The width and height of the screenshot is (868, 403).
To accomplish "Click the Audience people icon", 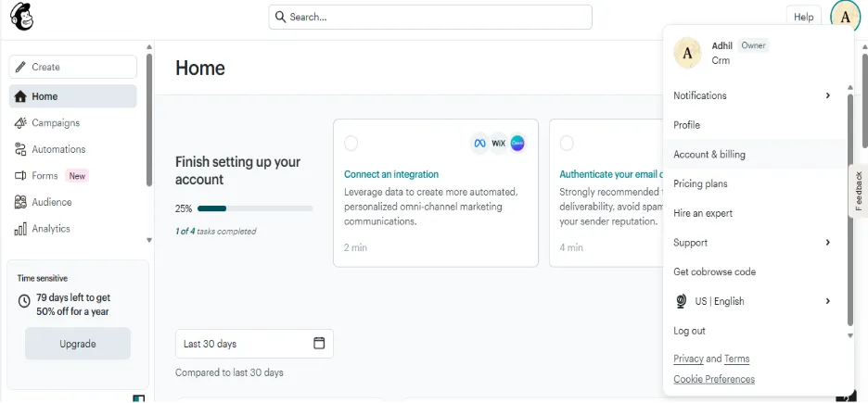I will coord(20,202).
